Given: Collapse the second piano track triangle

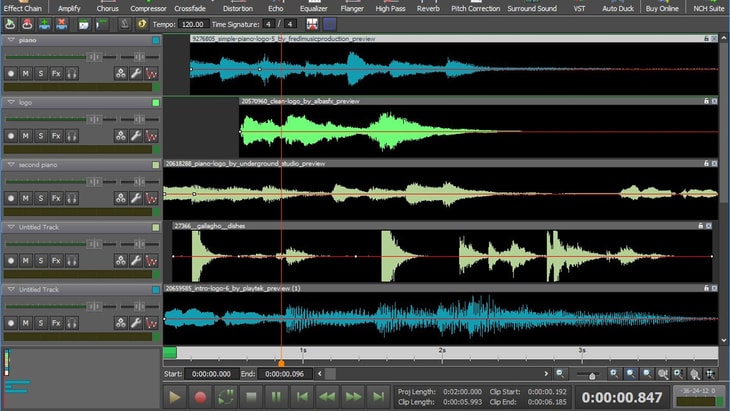Looking at the screenshot, I should pos(11,165).
